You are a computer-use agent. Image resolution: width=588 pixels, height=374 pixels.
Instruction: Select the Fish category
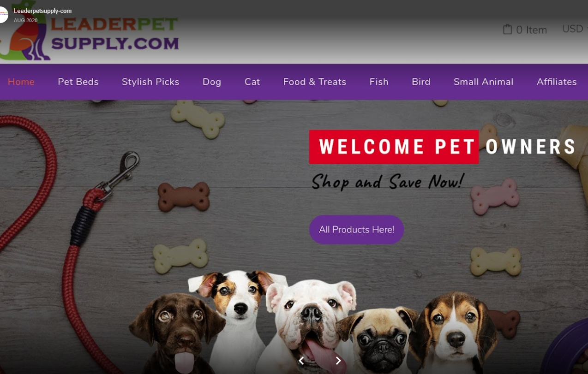[379, 82]
